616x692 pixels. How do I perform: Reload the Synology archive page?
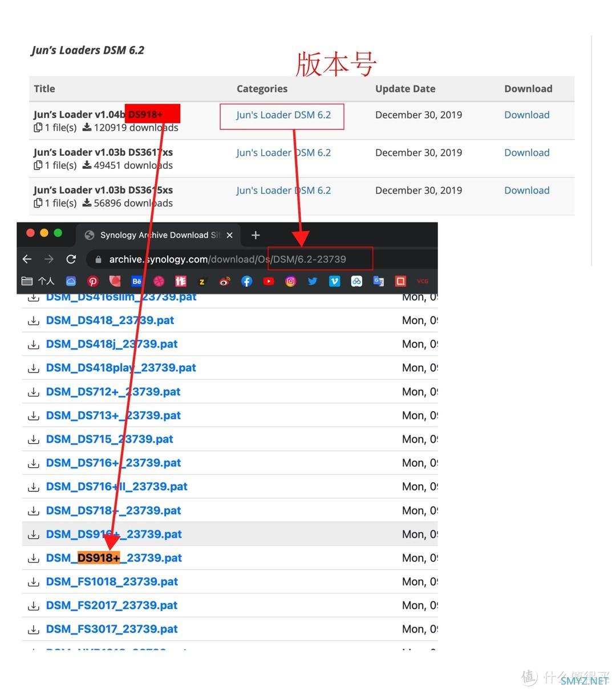[71, 259]
